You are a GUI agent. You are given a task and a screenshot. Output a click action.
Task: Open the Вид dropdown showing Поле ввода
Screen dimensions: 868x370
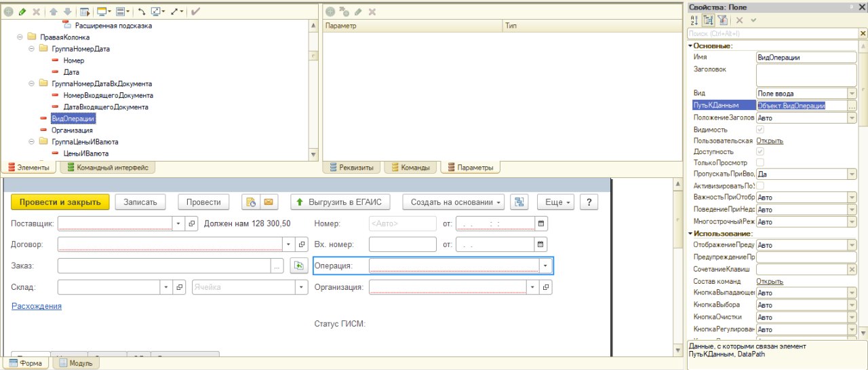click(x=852, y=93)
